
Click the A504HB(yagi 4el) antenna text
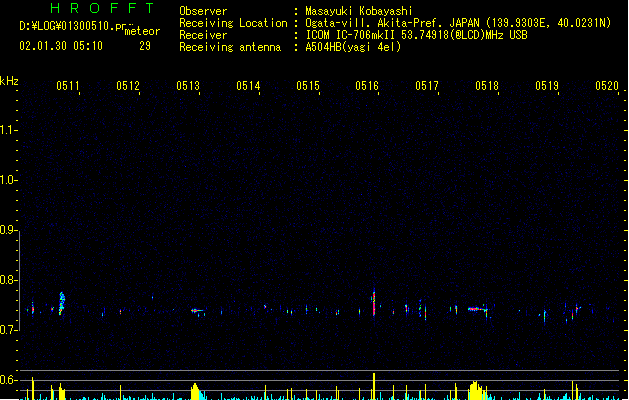353,47
